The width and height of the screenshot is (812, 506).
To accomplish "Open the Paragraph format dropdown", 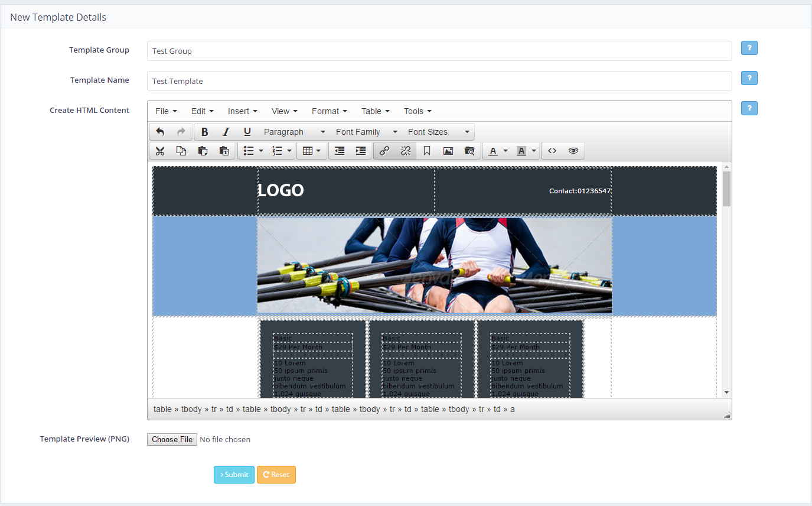I will point(294,132).
